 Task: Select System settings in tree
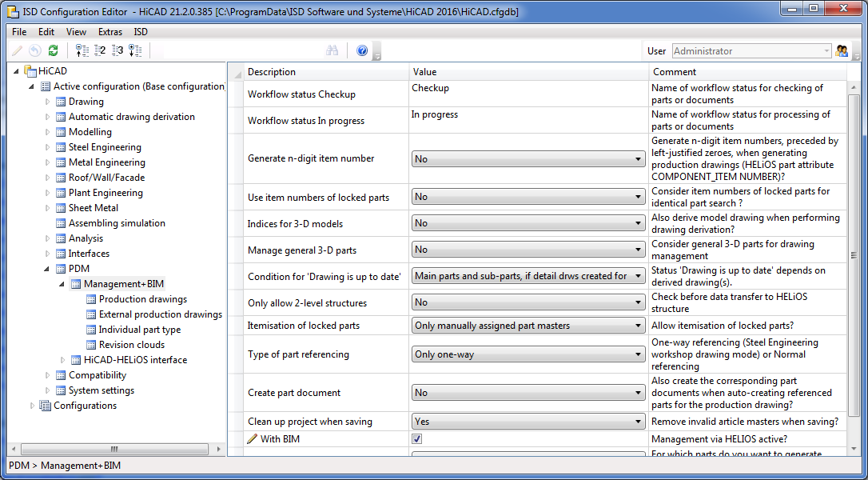point(102,390)
